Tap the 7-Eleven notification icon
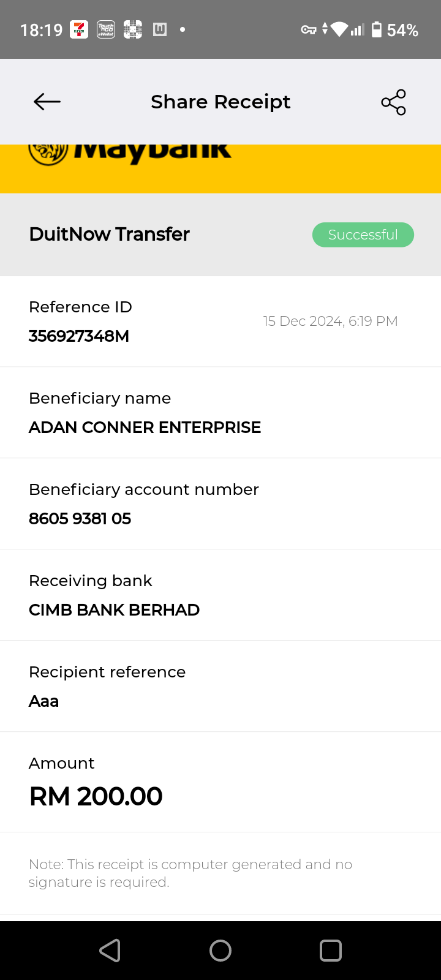The width and height of the screenshot is (441, 980). tap(79, 29)
